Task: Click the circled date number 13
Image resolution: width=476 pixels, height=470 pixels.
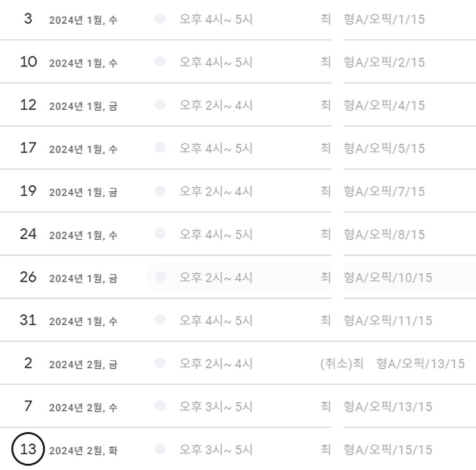Action: click(x=28, y=449)
